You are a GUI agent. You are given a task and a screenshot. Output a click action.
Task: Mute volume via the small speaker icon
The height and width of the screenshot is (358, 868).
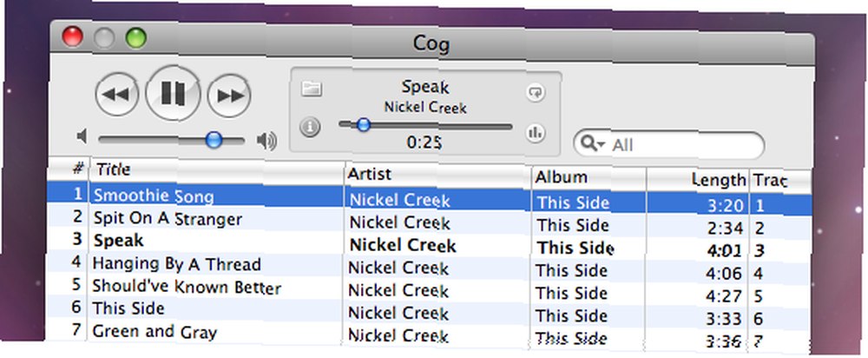pyautogui.click(x=82, y=136)
